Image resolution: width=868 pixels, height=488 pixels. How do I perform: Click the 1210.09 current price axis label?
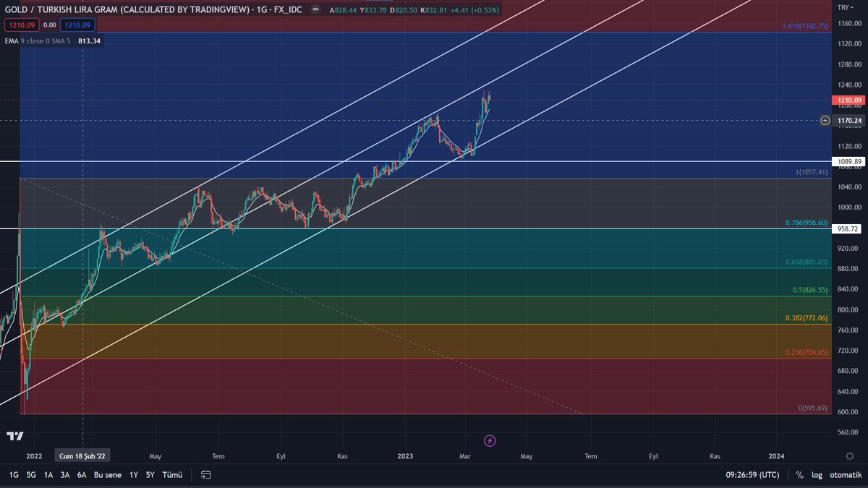click(848, 100)
